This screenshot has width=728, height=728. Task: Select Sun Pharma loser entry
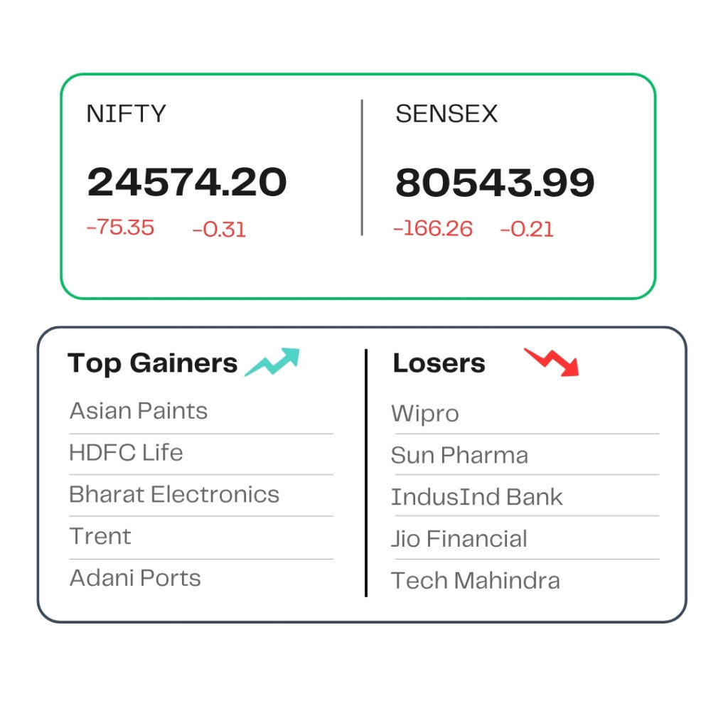pos(460,455)
